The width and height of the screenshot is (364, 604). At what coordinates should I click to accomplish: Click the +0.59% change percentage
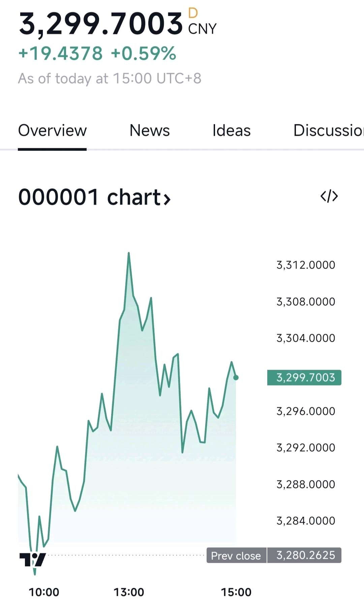pyautogui.click(x=144, y=53)
